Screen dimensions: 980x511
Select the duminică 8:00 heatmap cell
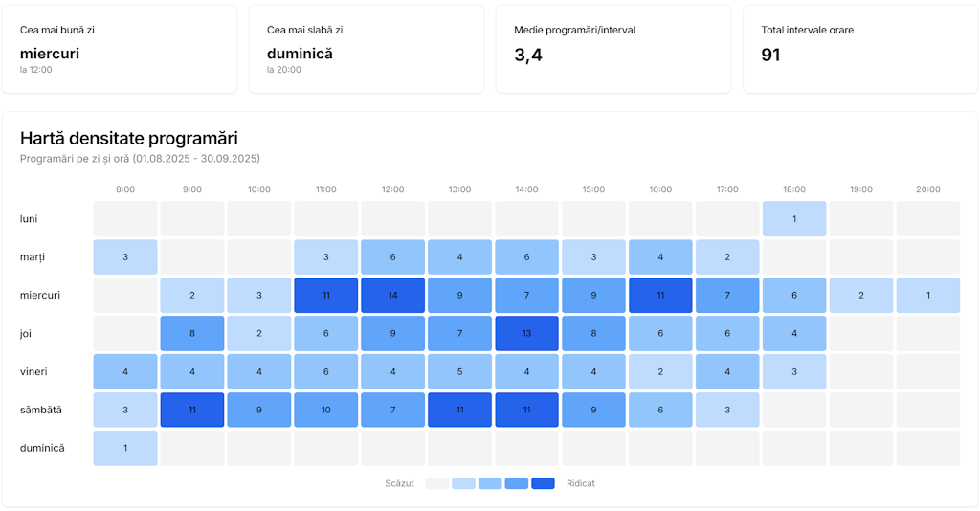[125, 449]
